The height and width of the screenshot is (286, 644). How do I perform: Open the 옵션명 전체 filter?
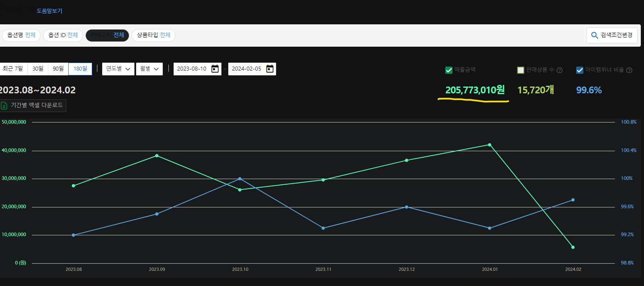pyautogui.click(x=22, y=35)
